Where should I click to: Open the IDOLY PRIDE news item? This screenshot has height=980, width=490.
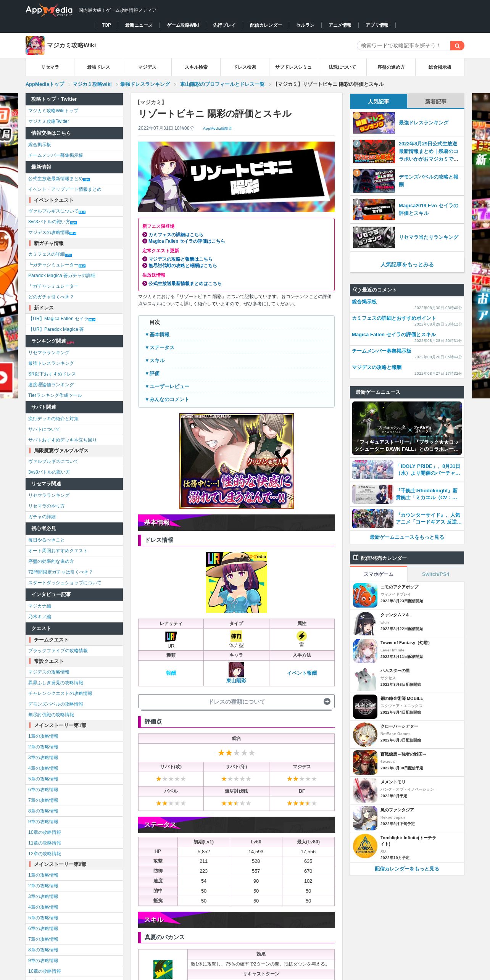[x=407, y=470]
